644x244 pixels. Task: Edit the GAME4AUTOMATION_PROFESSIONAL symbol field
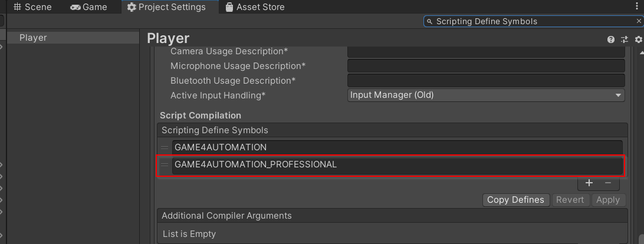coord(397,164)
